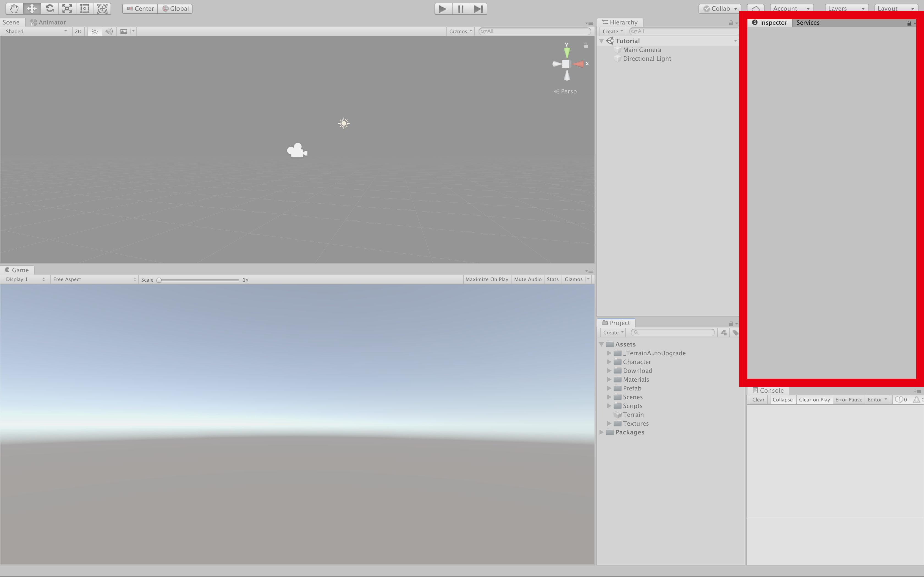Select the Rotate tool
Image resolution: width=924 pixels, height=577 pixels.
pyautogui.click(x=50, y=9)
